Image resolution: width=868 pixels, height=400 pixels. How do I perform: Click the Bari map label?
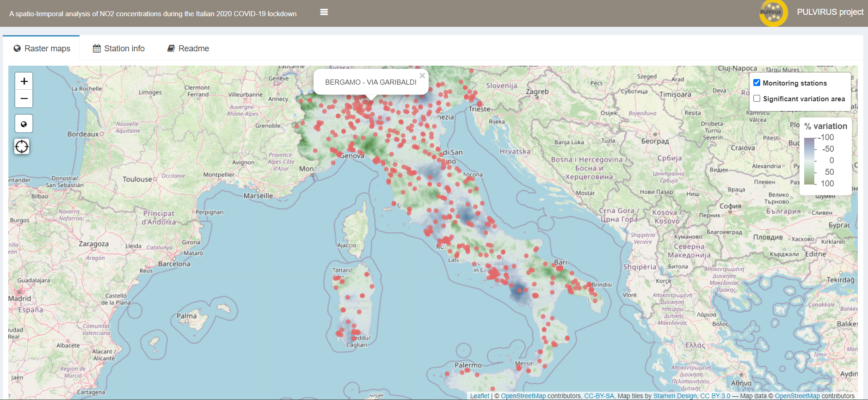[x=560, y=262]
